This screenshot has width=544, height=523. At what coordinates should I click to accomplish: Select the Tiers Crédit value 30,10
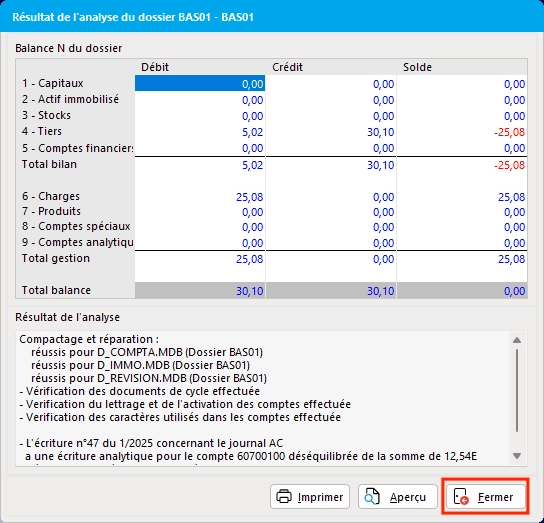click(380, 132)
